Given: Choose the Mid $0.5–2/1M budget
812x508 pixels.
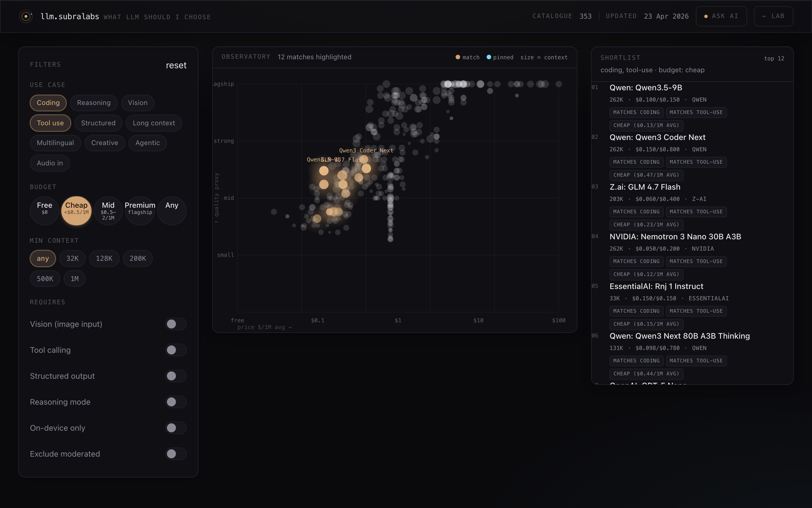Looking at the screenshot, I should 108,211.
